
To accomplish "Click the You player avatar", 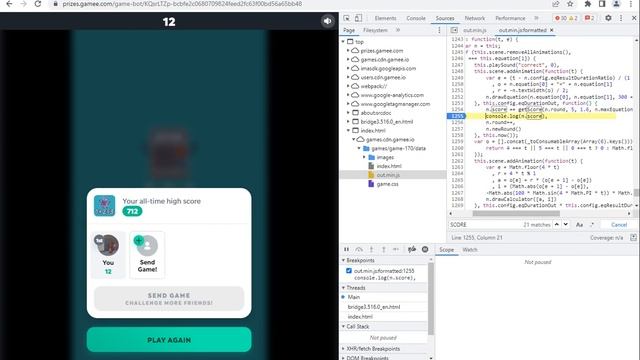I will tap(108, 245).
